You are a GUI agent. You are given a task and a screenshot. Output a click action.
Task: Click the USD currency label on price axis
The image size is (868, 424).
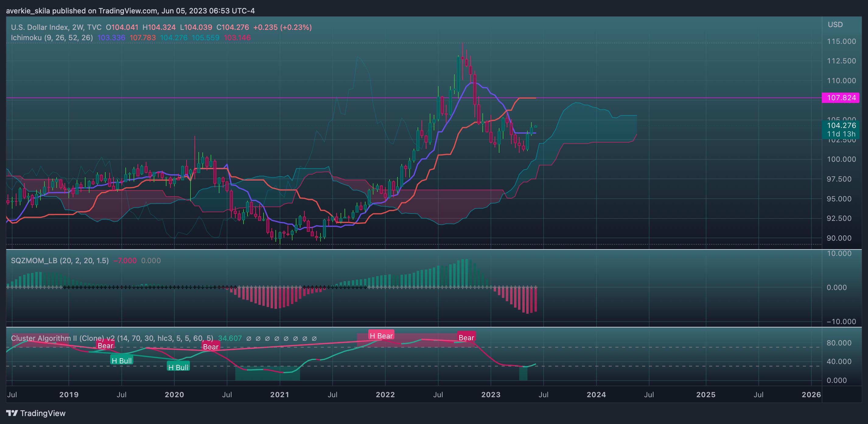[x=835, y=25]
